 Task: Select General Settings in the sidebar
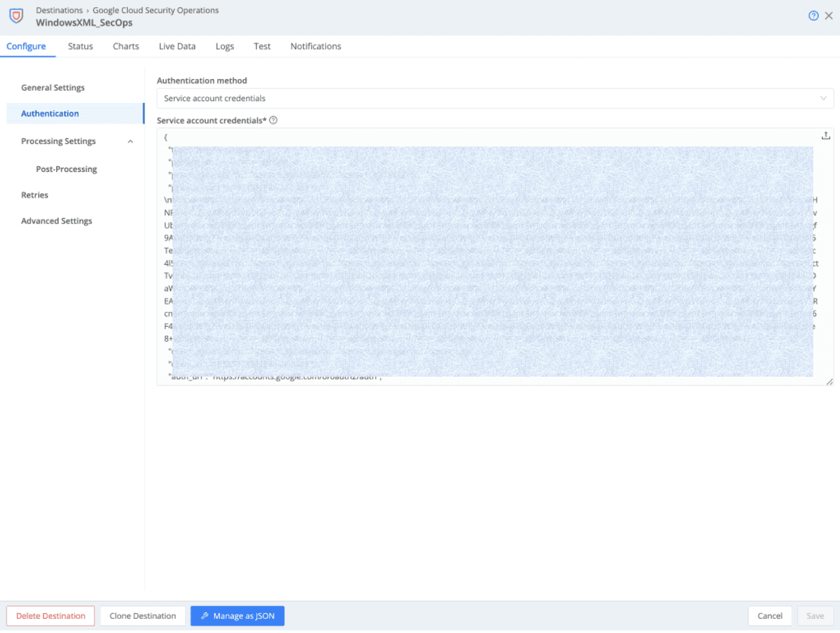click(x=53, y=88)
